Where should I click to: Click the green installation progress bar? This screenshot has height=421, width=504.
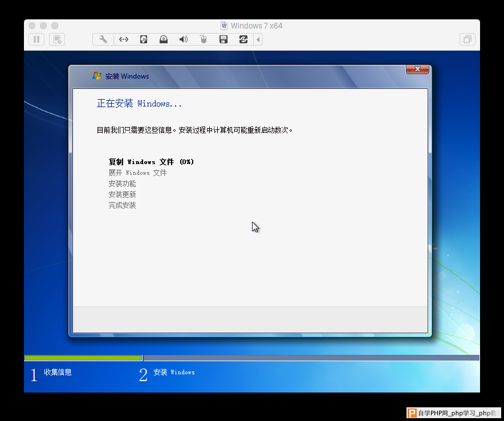tap(83, 358)
